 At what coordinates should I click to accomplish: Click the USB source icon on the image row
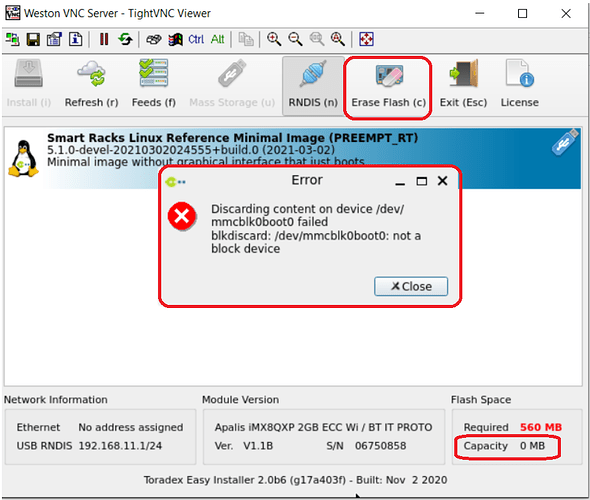(565, 142)
